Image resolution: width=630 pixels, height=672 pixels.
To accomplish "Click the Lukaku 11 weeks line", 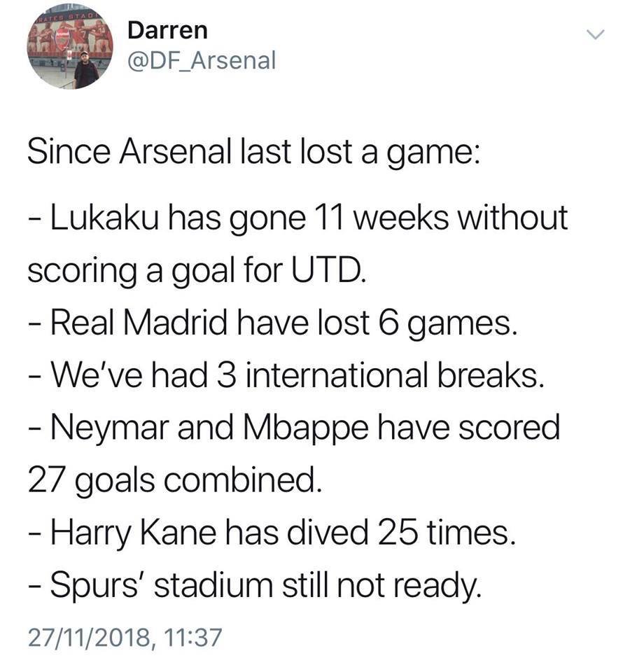I will pyautogui.click(x=298, y=218).
